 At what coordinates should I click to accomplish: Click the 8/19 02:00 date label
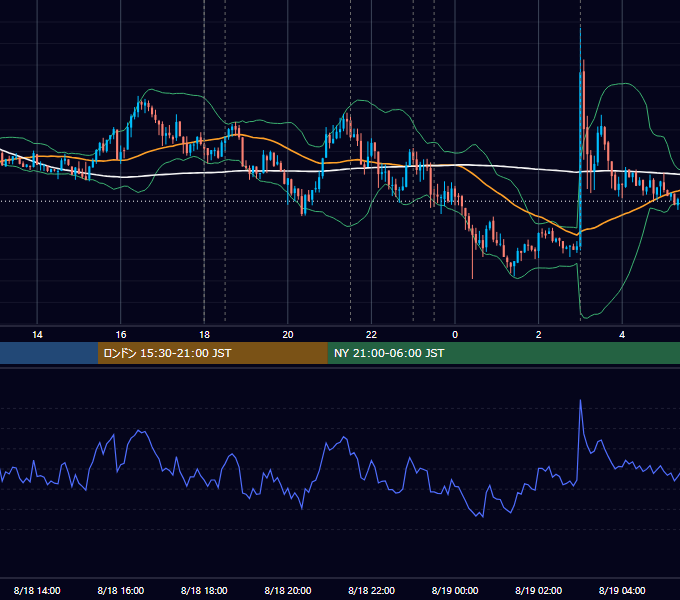[539, 590]
